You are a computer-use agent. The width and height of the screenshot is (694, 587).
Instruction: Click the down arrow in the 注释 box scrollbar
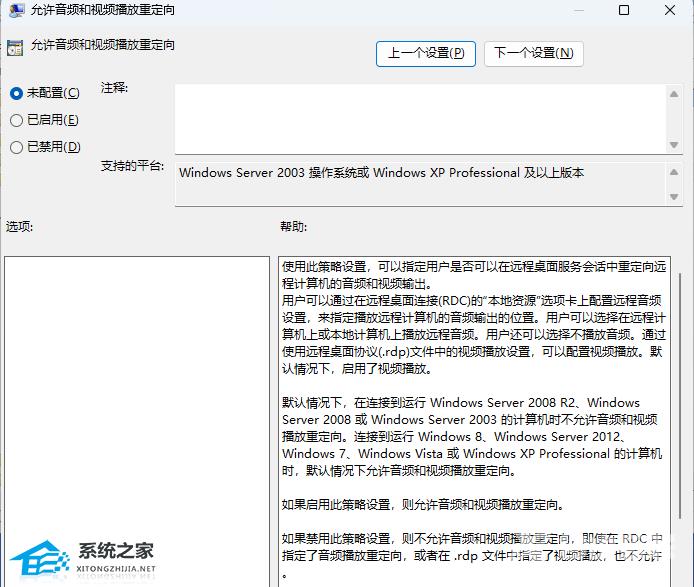[674, 144]
